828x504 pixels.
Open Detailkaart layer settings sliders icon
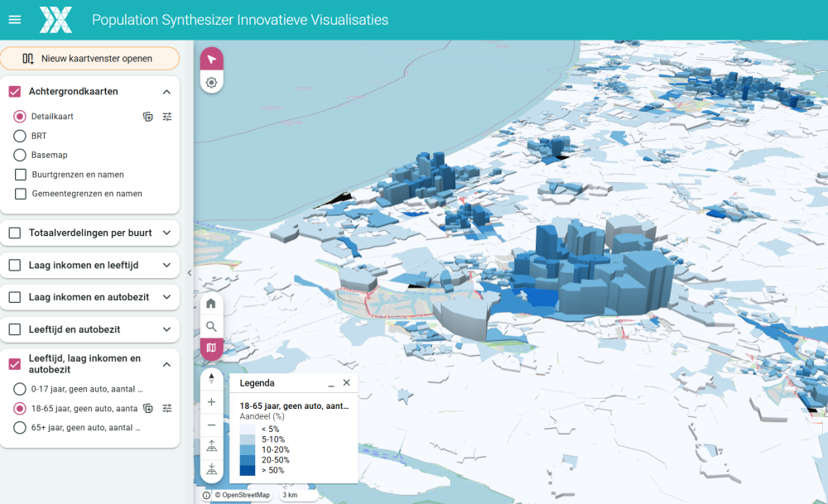167,117
